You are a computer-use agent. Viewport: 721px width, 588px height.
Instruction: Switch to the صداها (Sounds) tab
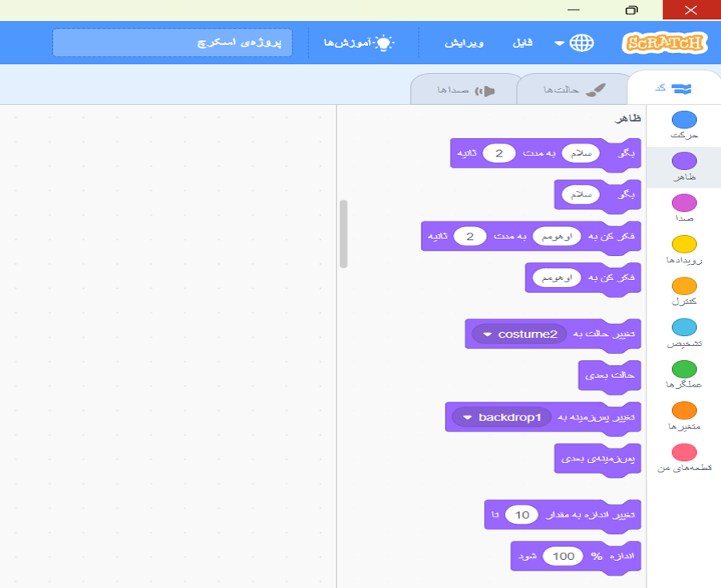click(x=465, y=90)
